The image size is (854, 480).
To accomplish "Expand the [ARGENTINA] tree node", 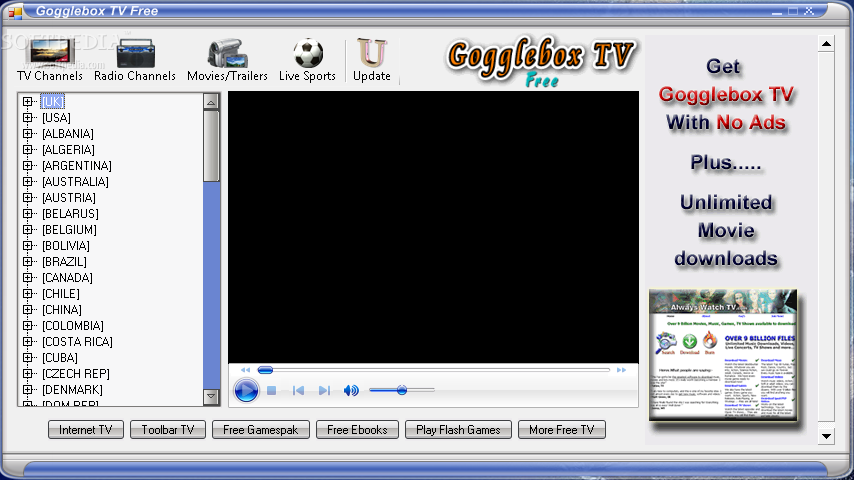I will pyautogui.click(x=27, y=166).
